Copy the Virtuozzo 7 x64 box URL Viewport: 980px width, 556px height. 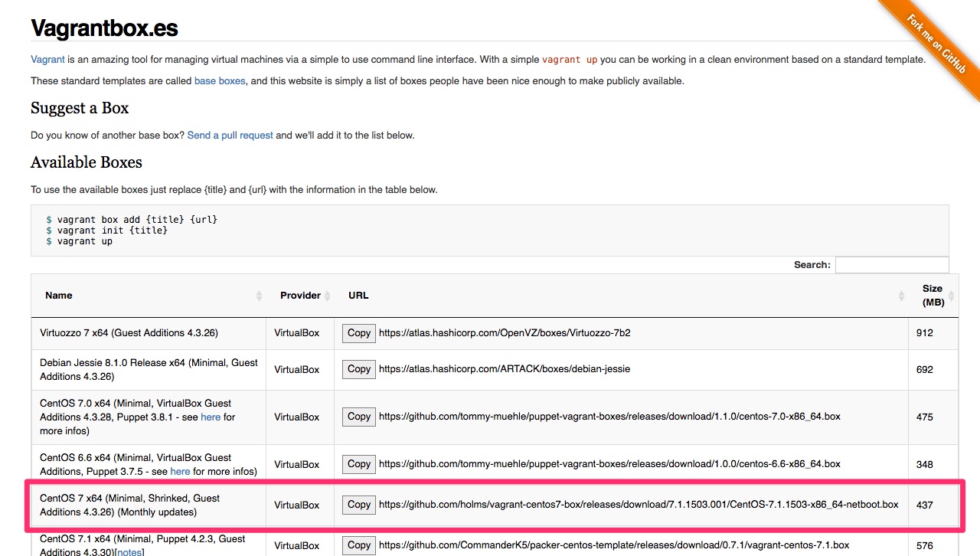point(358,333)
